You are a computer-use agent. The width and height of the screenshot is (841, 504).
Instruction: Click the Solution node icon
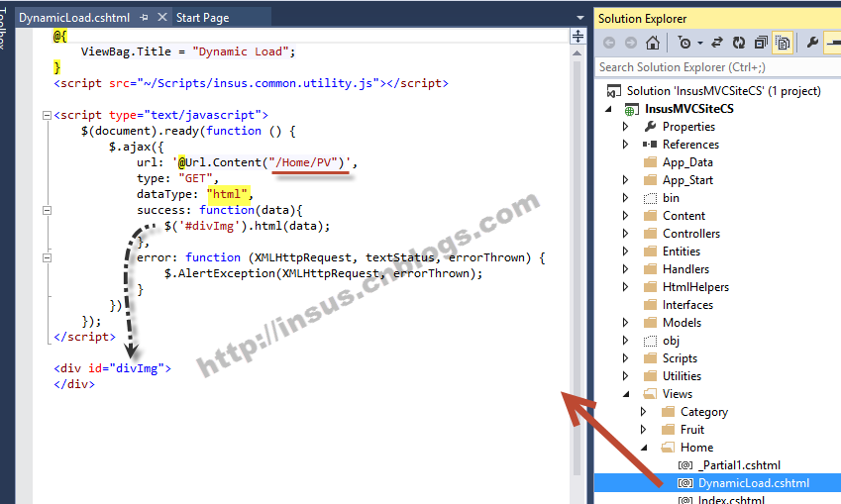613,91
